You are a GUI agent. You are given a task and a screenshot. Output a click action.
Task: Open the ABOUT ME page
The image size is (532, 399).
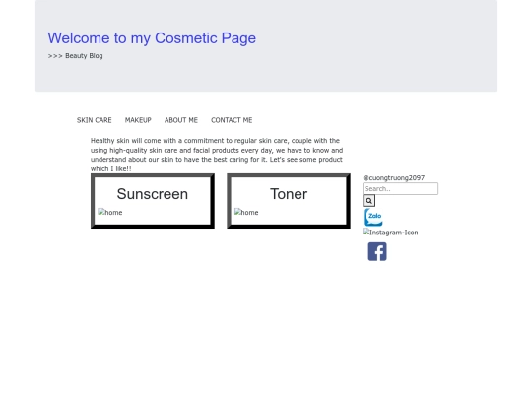(181, 120)
